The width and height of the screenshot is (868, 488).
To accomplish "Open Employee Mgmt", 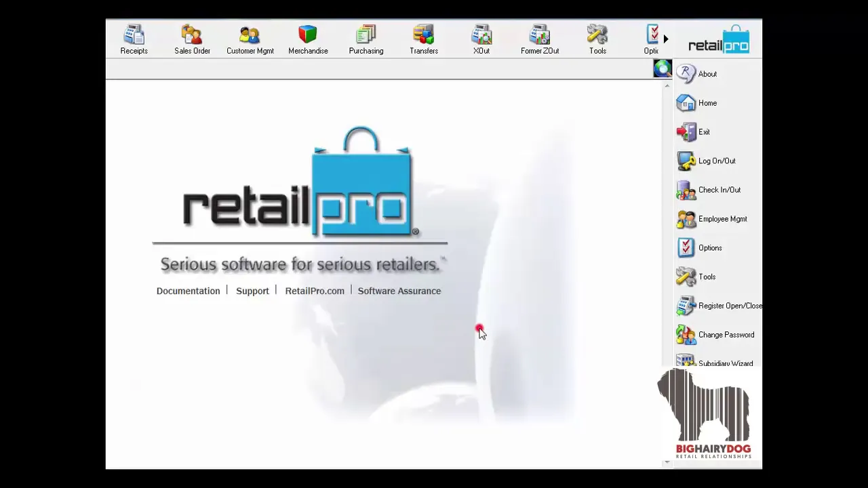I will coord(712,219).
